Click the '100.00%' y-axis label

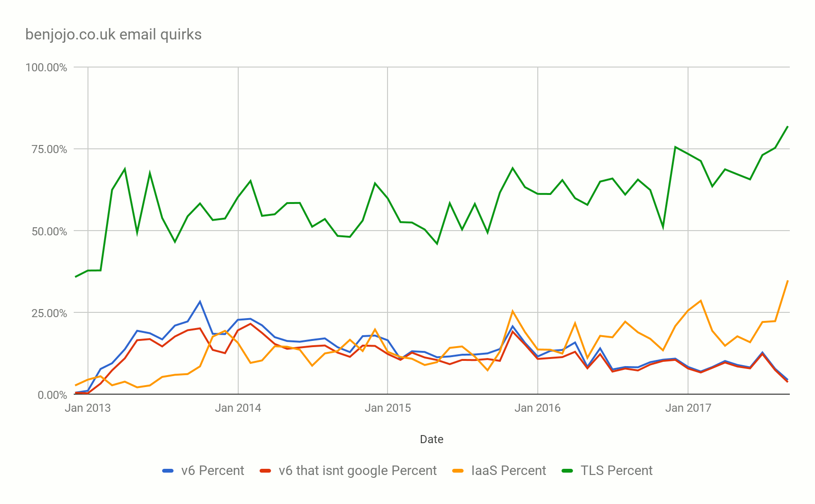46,68
